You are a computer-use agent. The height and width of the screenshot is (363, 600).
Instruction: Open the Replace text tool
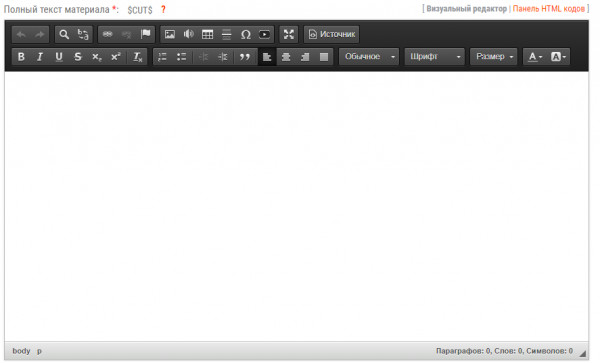click(x=83, y=34)
